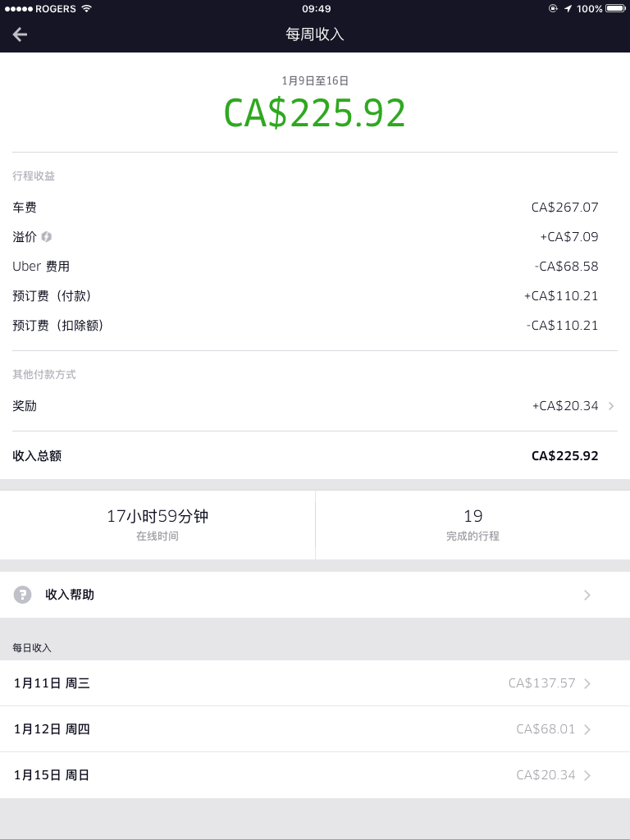The width and height of the screenshot is (630, 840).
Task: Tap the 溢价 surge label
Action: (25, 237)
